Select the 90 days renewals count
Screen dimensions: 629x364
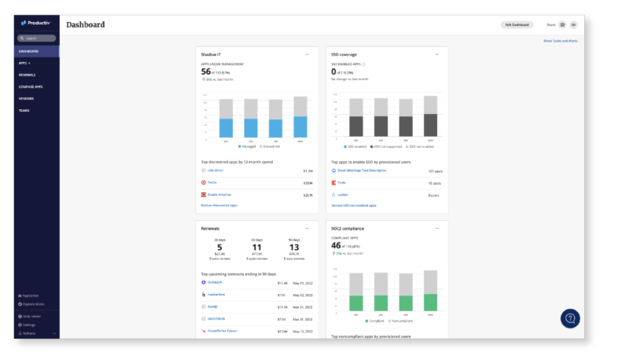tap(294, 248)
